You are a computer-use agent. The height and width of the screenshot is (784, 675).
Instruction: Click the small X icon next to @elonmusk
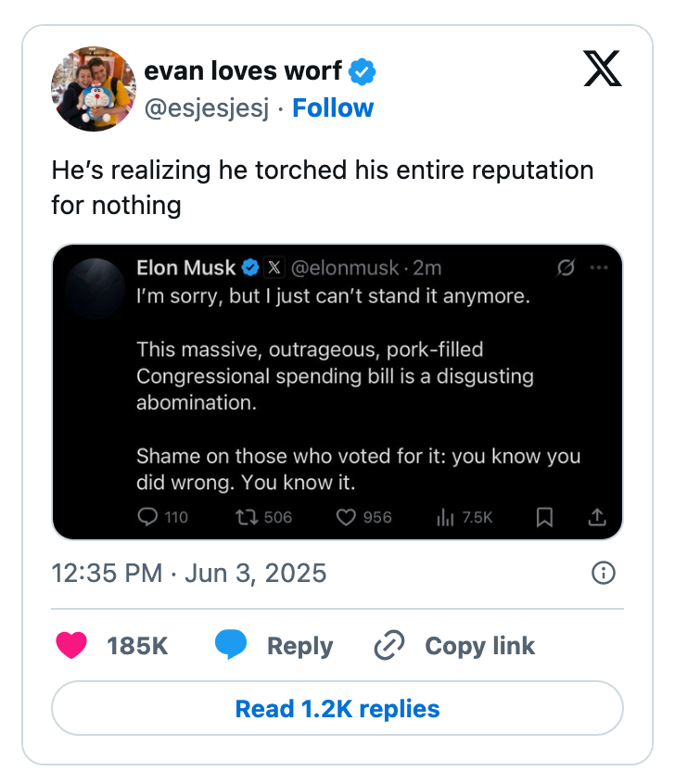[x=274, y=268]
